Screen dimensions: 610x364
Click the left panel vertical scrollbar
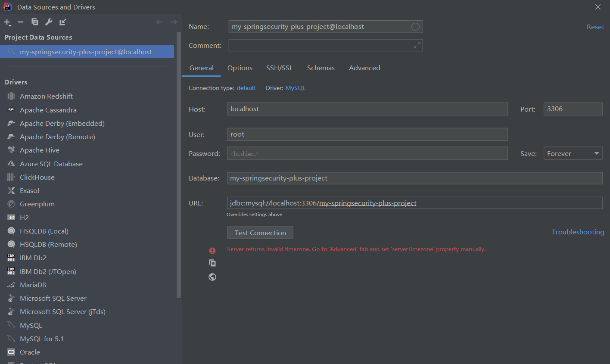click(179, 164)
